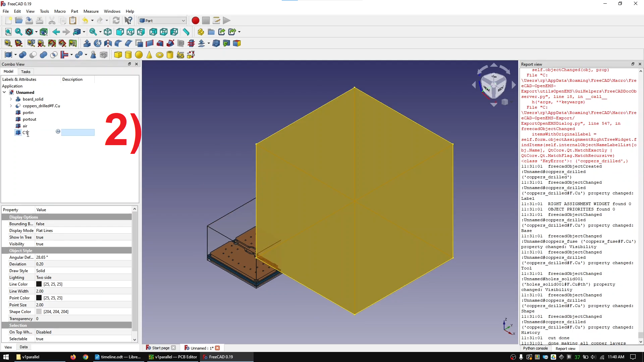Switch to Firefox in the taskbar
Screen dimensions: 644x362
[73, 357]
